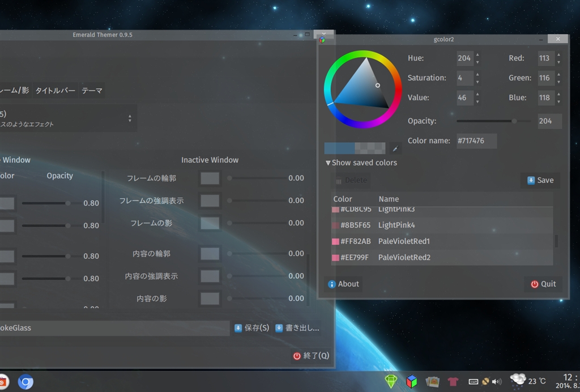This screenshot has width=580, height=392.
Task: Decrease the Saturation spinner value
Action: [x=477, y=82]
